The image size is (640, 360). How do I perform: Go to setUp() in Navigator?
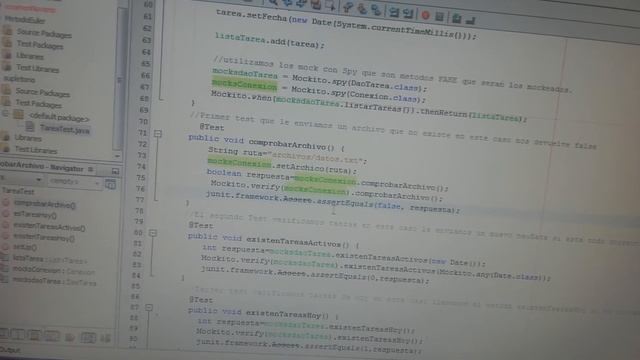25,247
